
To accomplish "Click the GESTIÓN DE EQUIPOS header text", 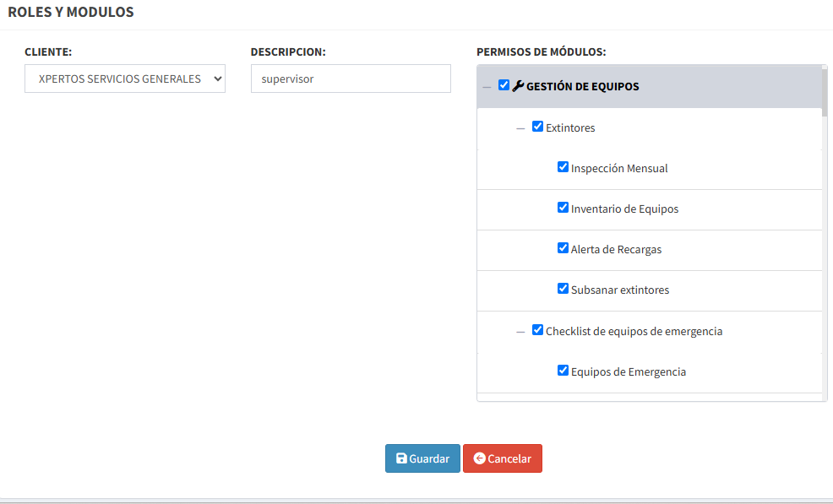I will (x=582, y=87).
